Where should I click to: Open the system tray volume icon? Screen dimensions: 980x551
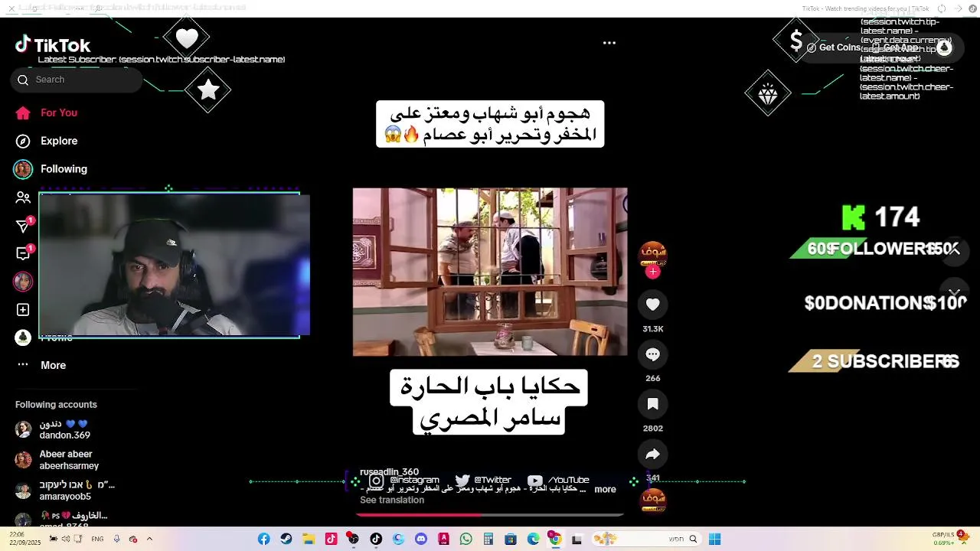point(66,539)
